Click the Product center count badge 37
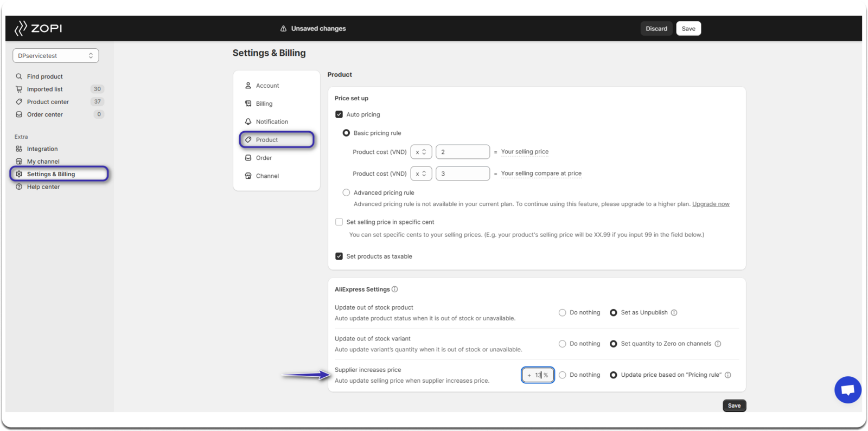Screen dimensions: 868x431 [97, 102]
